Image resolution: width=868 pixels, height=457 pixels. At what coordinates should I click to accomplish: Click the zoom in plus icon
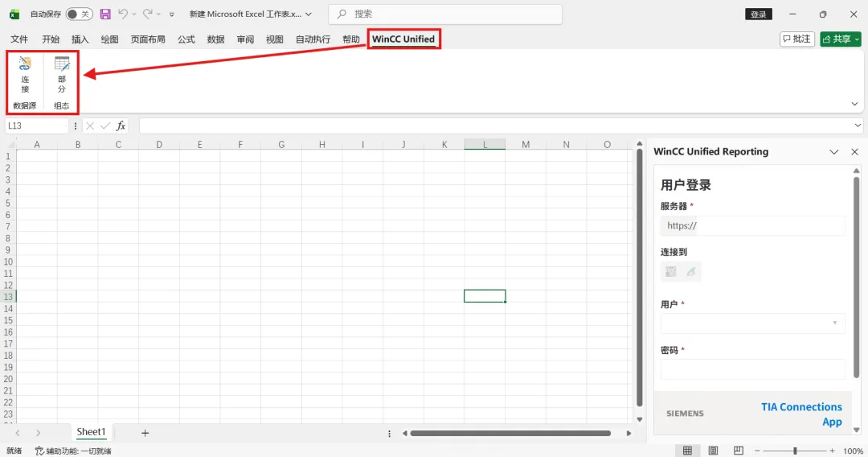click(x=832, y=451)
